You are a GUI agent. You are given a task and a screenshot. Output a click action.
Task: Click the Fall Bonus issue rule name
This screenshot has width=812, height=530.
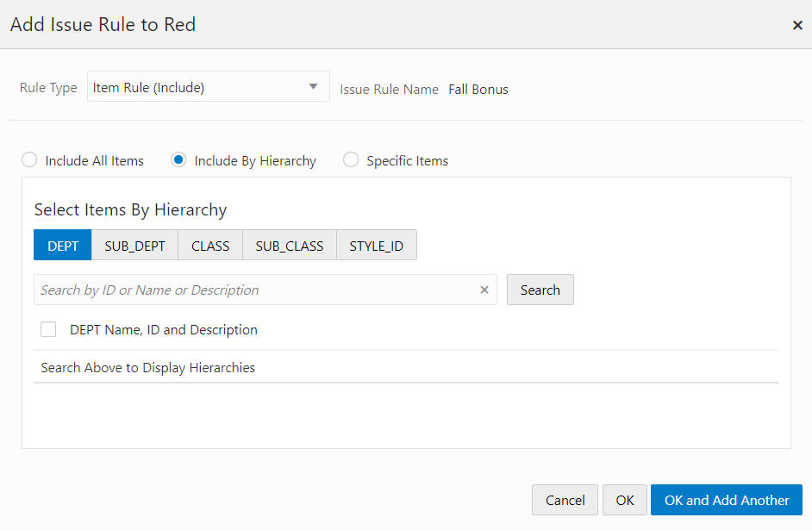click(478, 90)
